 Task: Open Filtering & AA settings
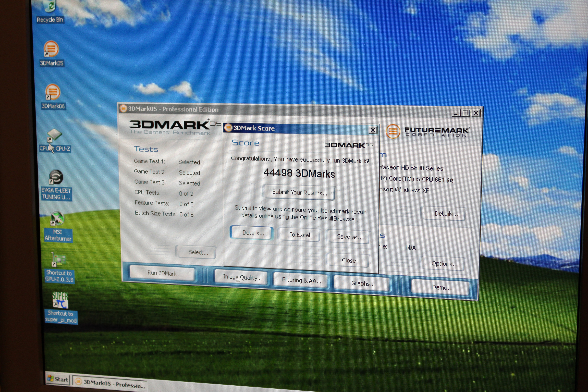pyautogui.click(x=301, y=280)
